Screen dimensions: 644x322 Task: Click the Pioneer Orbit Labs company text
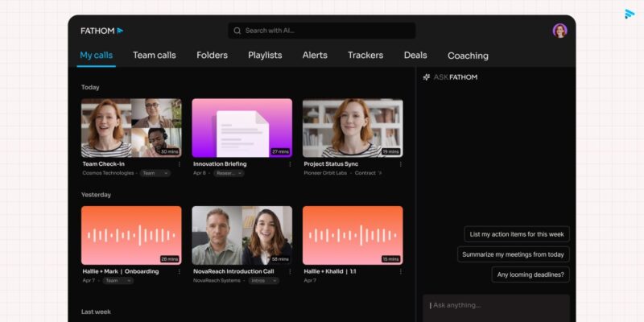click(x=325, y=173)
